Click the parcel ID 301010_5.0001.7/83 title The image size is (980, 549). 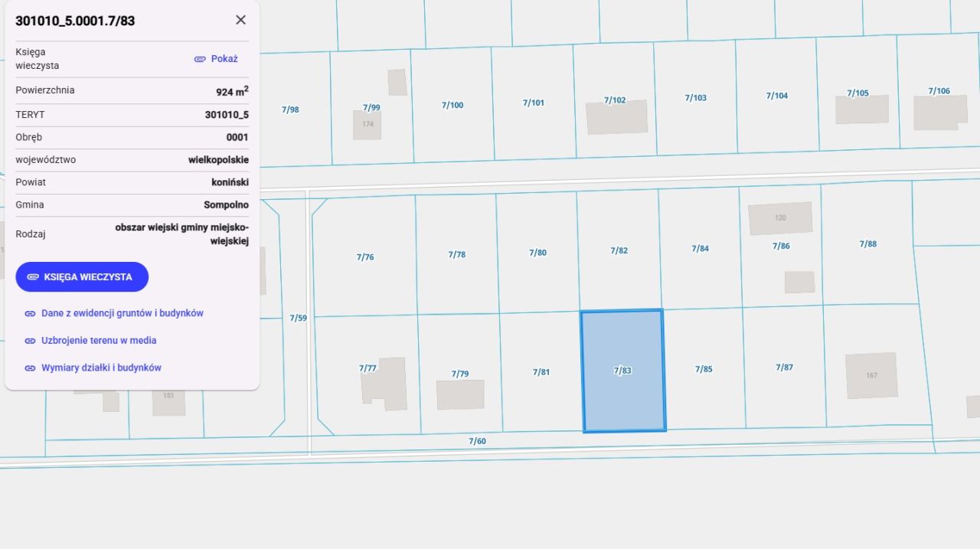75,21
